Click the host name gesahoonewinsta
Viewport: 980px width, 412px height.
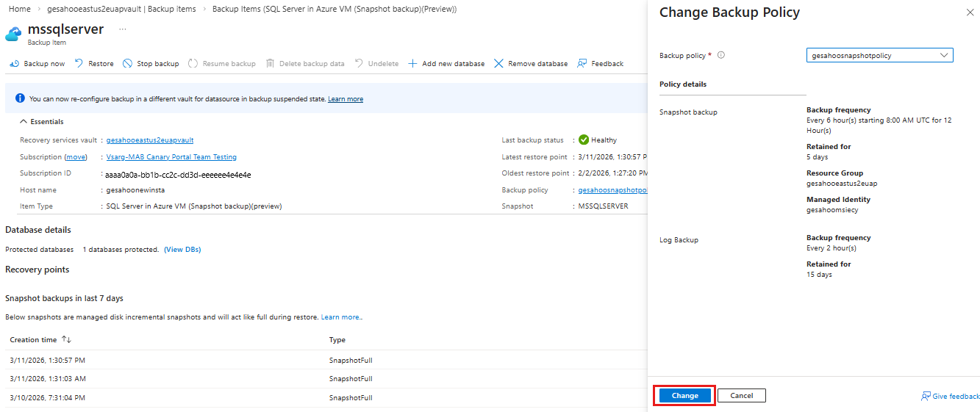pos(136,190)
